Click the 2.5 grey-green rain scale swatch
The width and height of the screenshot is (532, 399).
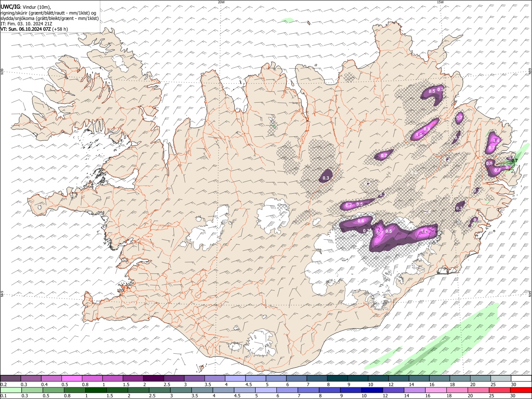159,390
